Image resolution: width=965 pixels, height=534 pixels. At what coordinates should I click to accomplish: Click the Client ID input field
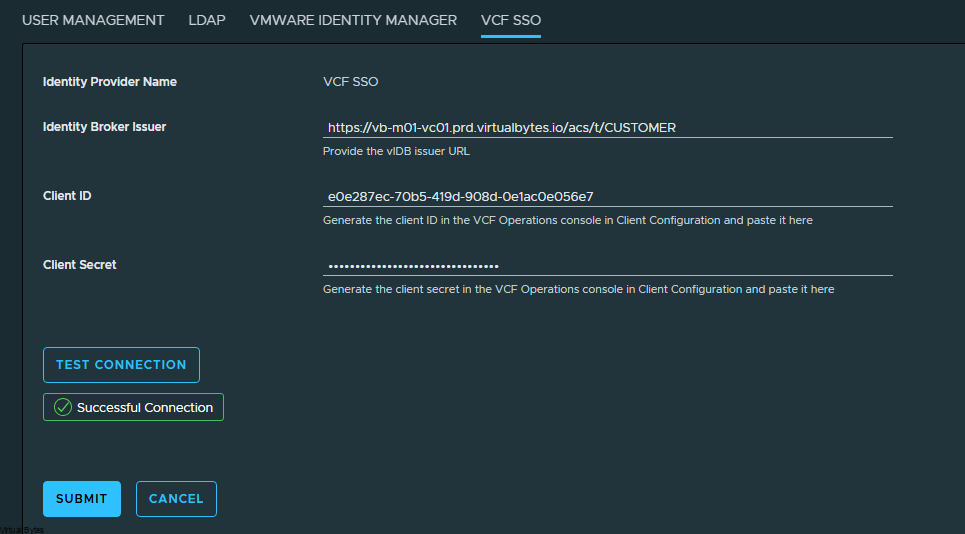(607, 197)
